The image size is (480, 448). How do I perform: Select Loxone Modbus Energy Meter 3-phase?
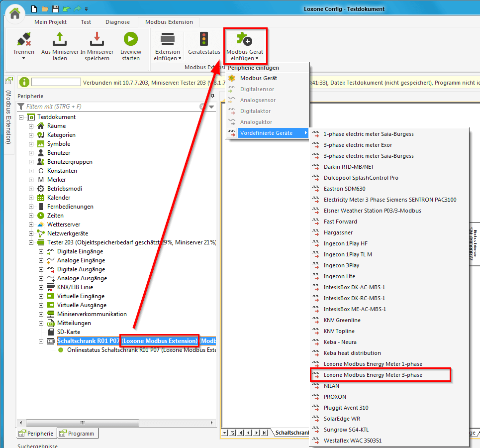373,375
